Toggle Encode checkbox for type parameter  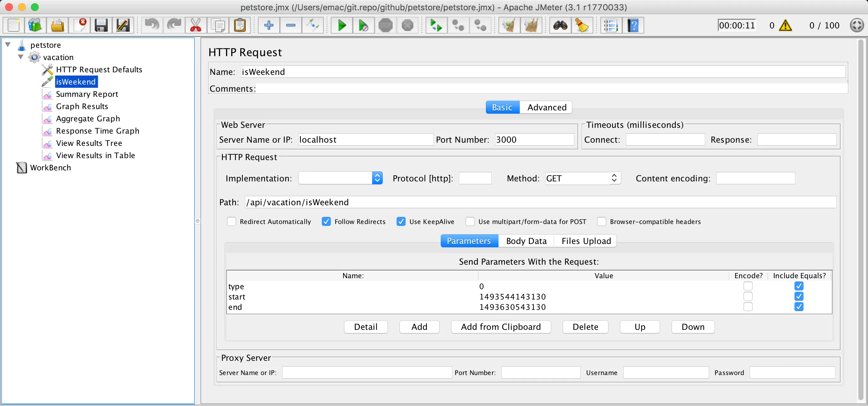[748, 286]
